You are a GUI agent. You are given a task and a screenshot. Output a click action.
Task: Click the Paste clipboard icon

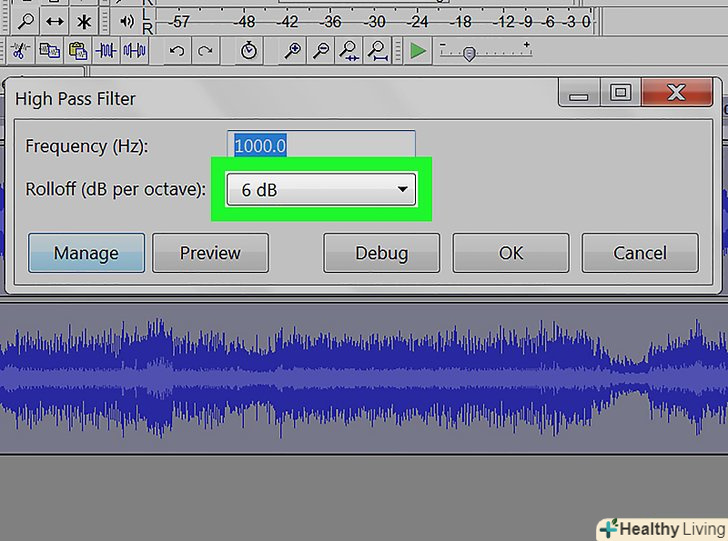coord(75,50)
